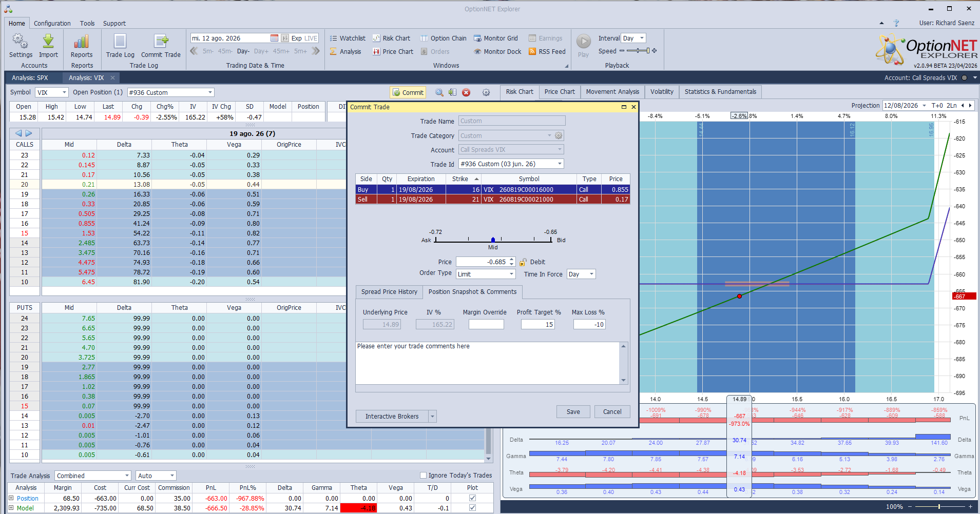The width and height of the screenshot is (980, 514).
Task: Click the Day- time step button
Action: click(x=243, y=51)
